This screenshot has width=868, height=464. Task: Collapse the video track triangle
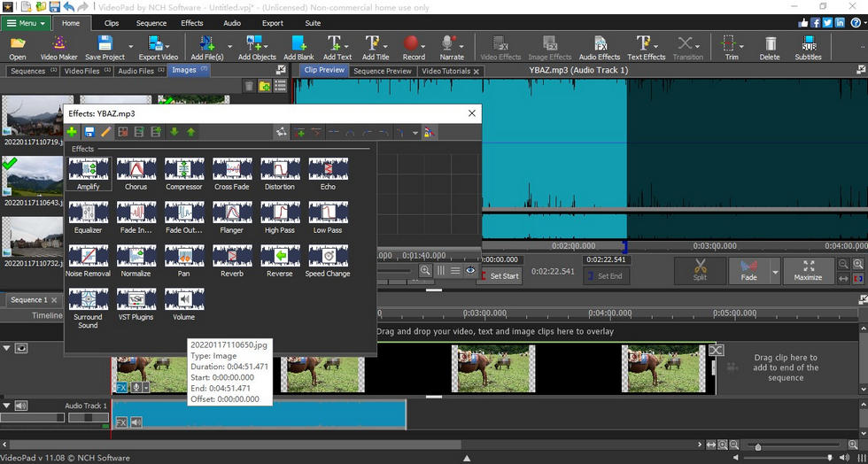tap(7, 348)
